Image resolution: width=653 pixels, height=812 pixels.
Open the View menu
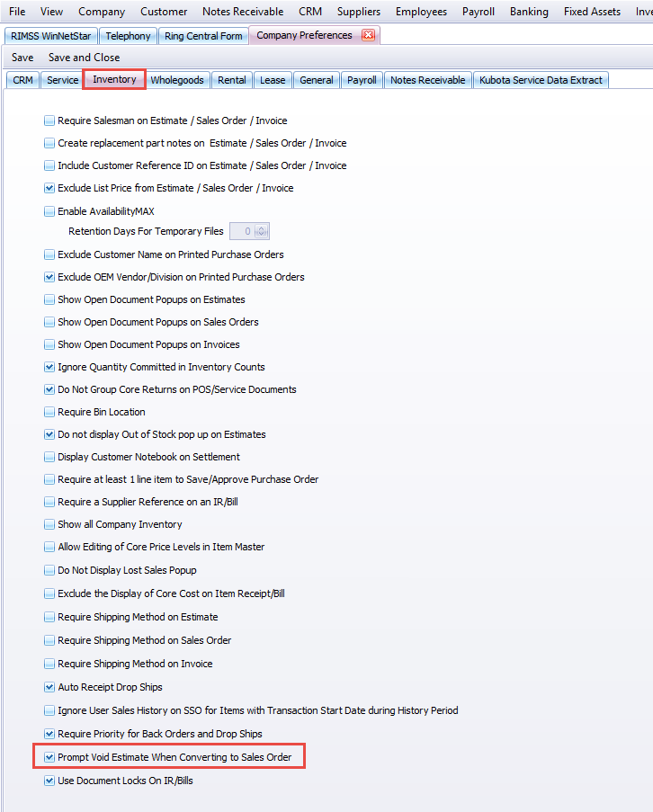coord(51,12)
